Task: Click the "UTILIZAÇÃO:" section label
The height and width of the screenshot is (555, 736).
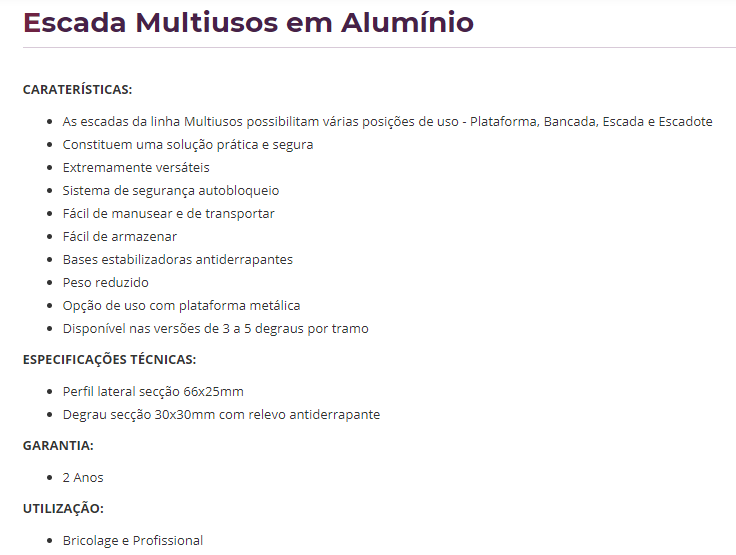Action: 63,508
